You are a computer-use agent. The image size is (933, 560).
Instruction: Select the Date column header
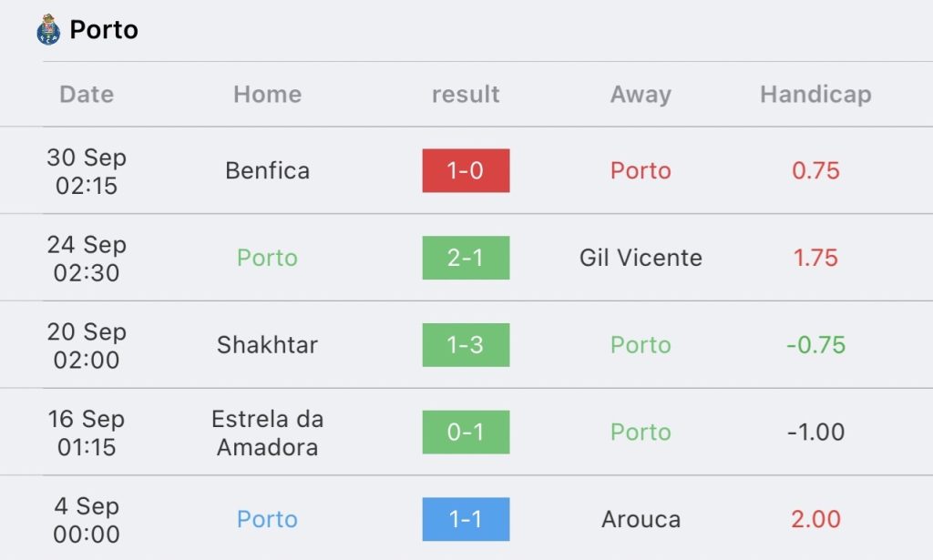[87, 95]
